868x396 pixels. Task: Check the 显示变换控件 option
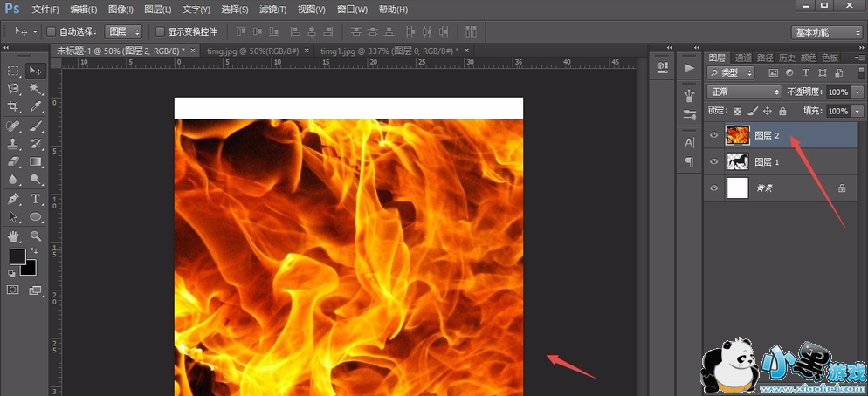pyautogui.click(x=160, y=31)
